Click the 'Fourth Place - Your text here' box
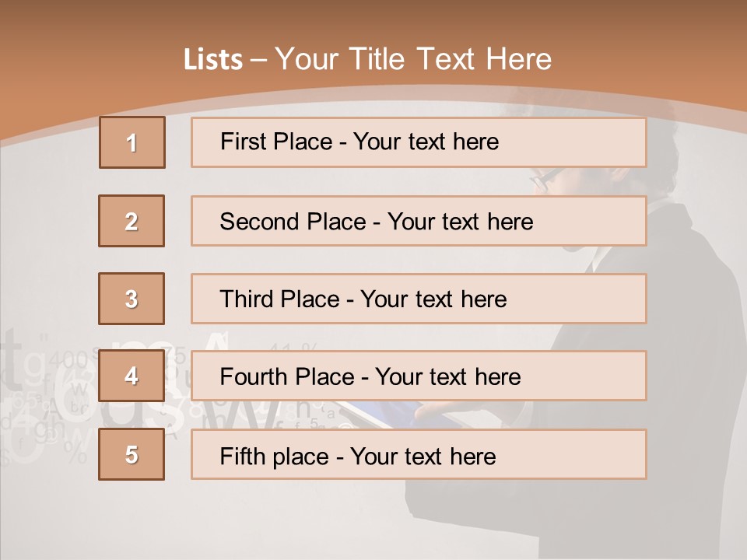Viewport: 747px width, 560px height. coord(418,376)
